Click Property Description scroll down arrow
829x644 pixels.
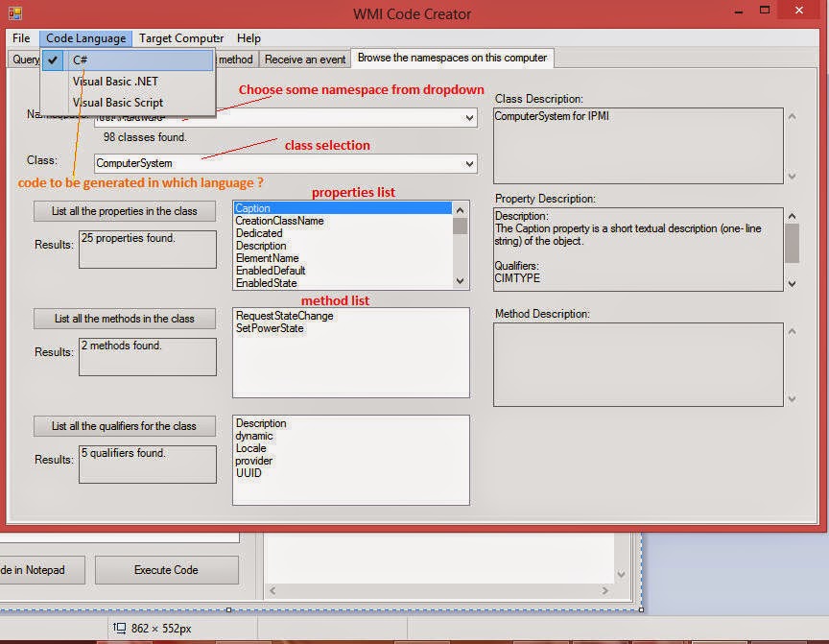point(792,284)
